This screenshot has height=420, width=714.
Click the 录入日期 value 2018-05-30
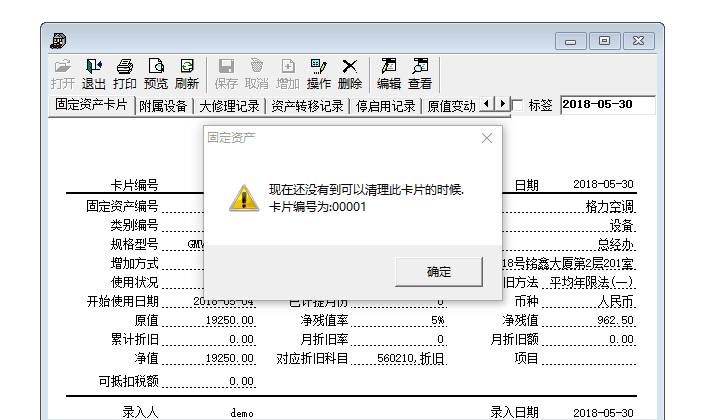(603, 413)
